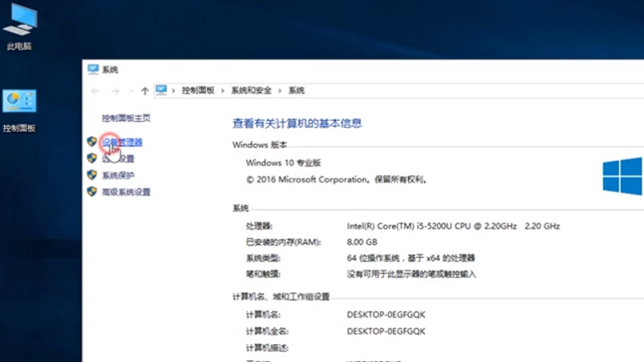Click the 系统 window title icon

coord(93,69)
